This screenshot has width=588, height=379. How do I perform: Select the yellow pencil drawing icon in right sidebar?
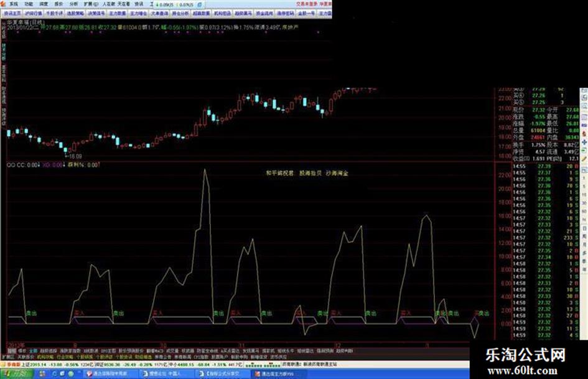[584, 159]
